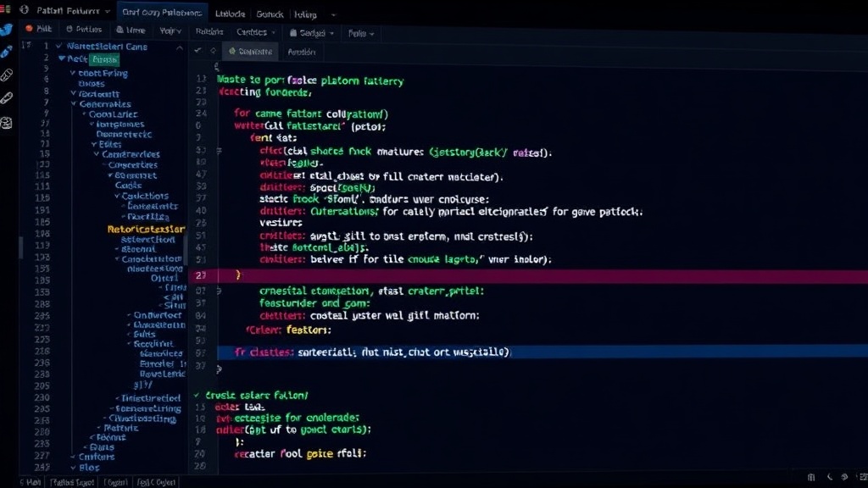Open the 'Mon' tab in the bottom bar
Viewport: 868px width, 488px height.
pos(31,482)
